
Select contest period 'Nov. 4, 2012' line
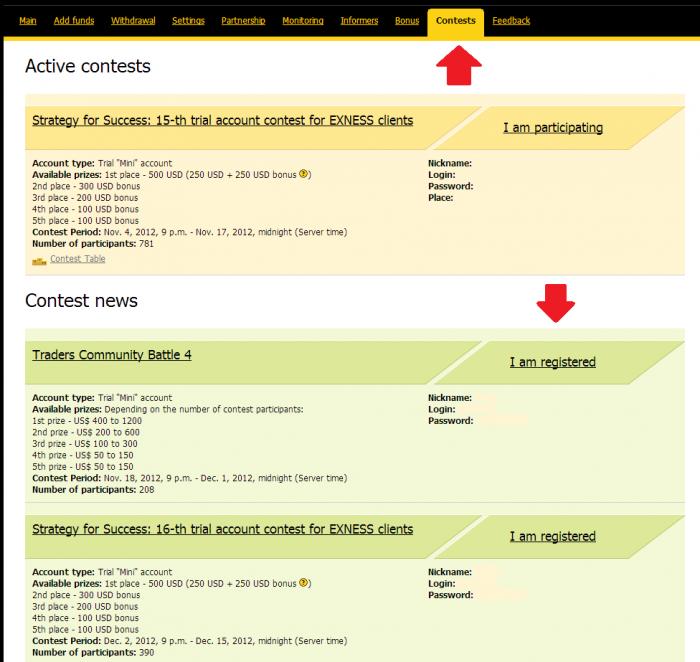189,232
